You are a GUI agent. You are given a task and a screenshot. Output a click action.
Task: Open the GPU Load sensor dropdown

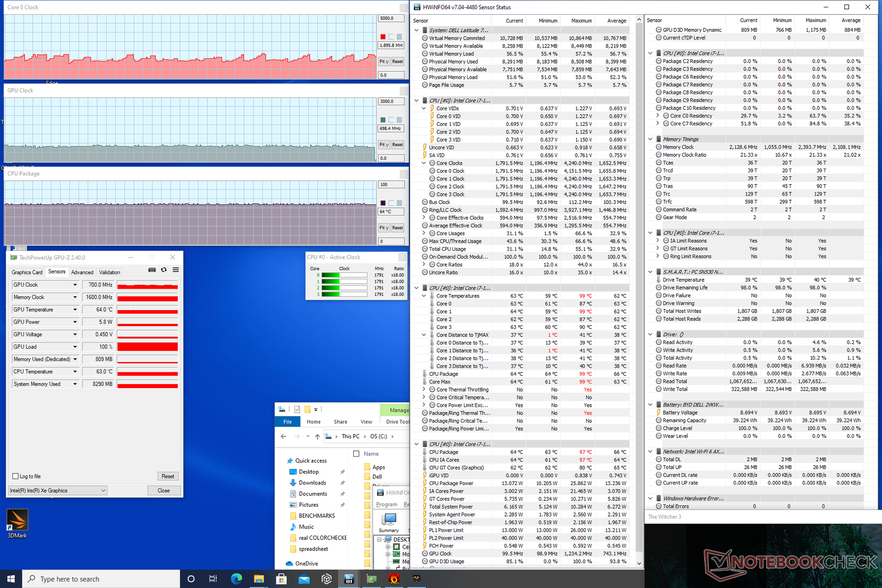[x=75, y=347]
